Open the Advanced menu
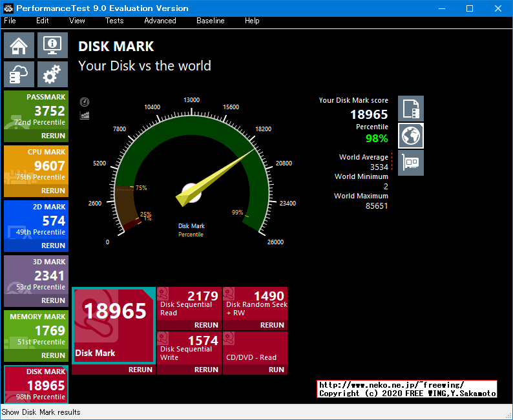Screen dimensions: 513x420 pos(160,21)
